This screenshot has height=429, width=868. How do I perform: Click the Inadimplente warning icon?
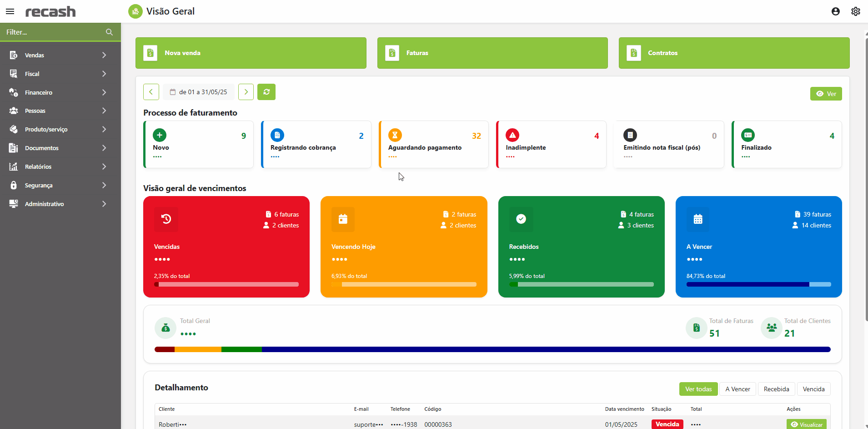click(x=512, y=135)
